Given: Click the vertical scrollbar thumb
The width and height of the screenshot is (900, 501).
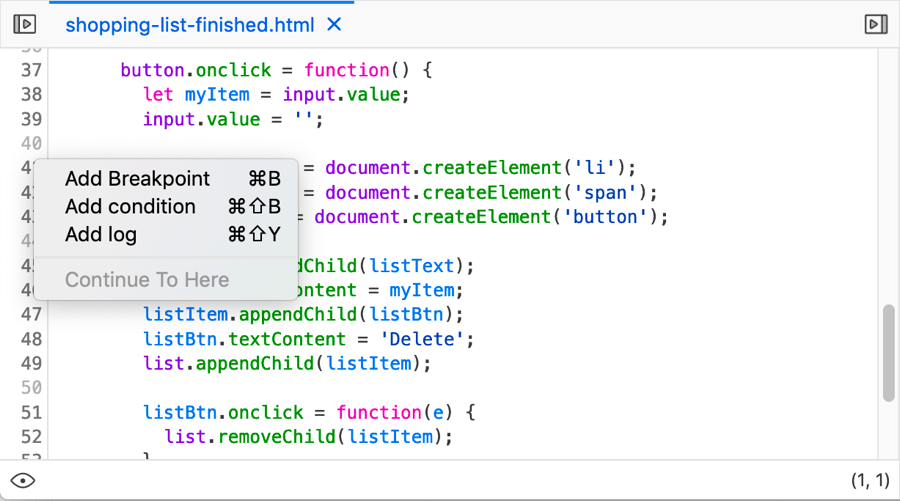Looking at the screenshot, I should 888,353.
